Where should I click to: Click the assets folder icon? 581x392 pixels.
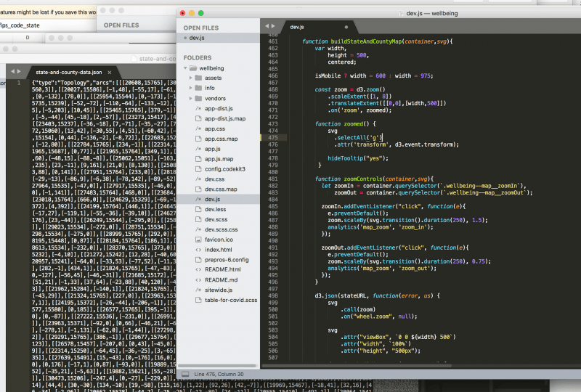click(x=197, y=77)
